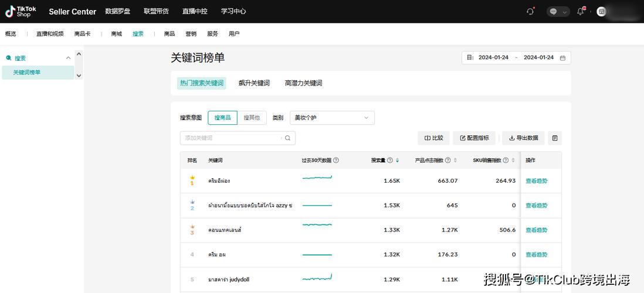
Task: Click the 关键词 column header
Action: tap(215, 161)
